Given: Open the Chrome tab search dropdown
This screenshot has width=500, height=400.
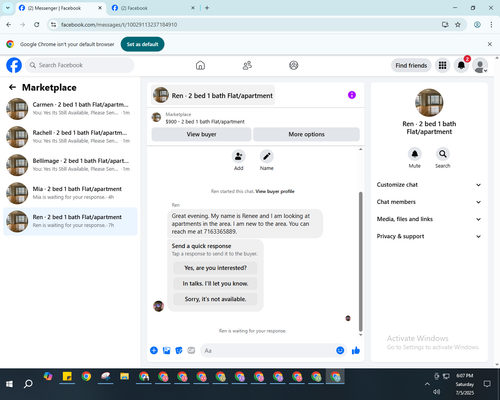Looking at the screenshot, I should (8, 8).
